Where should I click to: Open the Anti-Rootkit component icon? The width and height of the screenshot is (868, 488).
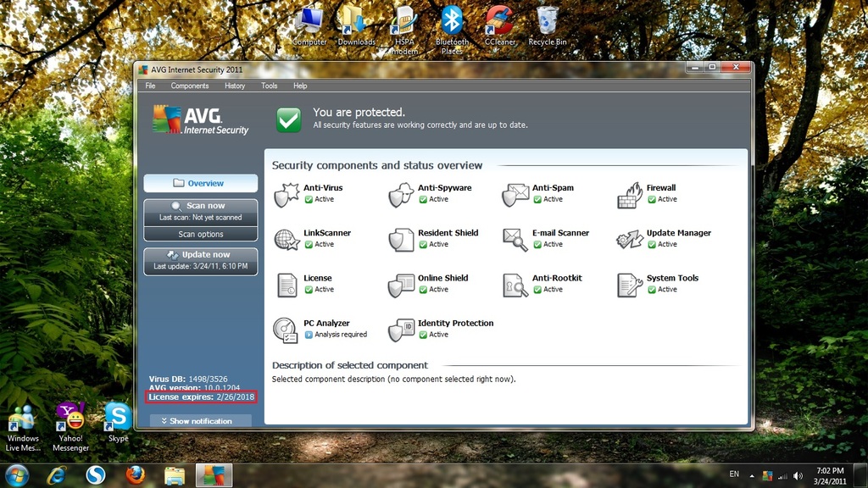tap(515, 285)
